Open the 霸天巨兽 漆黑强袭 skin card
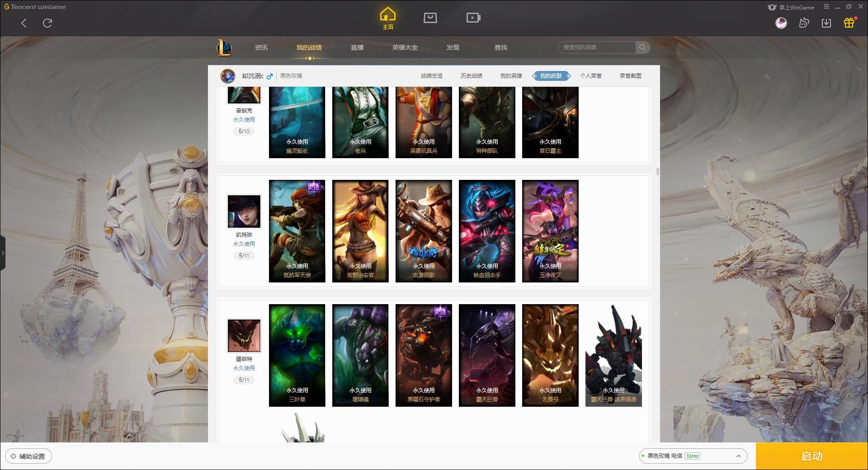868x470 pixels. (613, 355)
